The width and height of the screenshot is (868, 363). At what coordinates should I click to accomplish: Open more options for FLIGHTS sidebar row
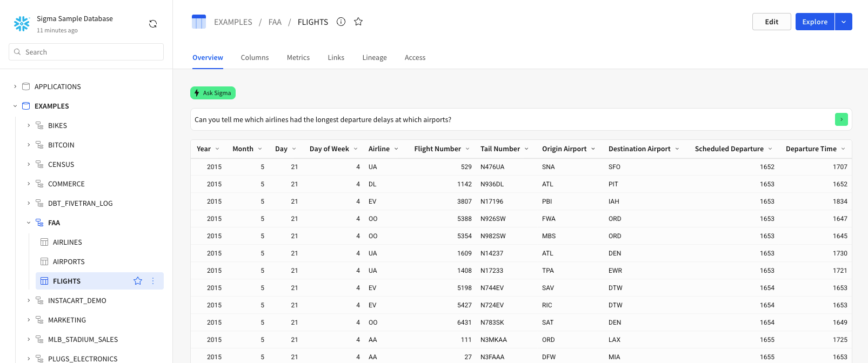pyautogui.click(x=153, y=281)
